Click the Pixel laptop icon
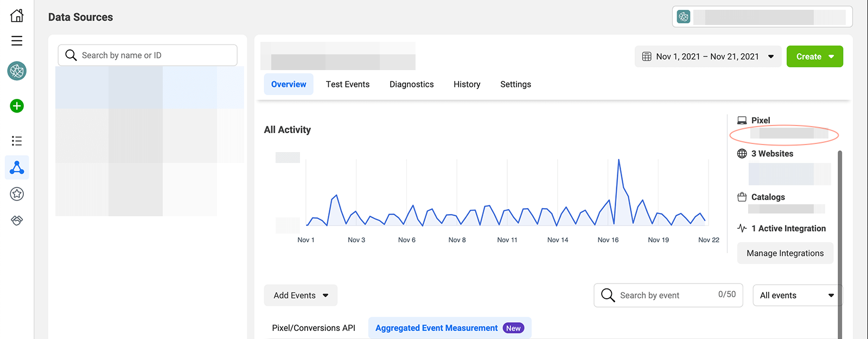Screen dimensions: 868x339 coord(742,121)
